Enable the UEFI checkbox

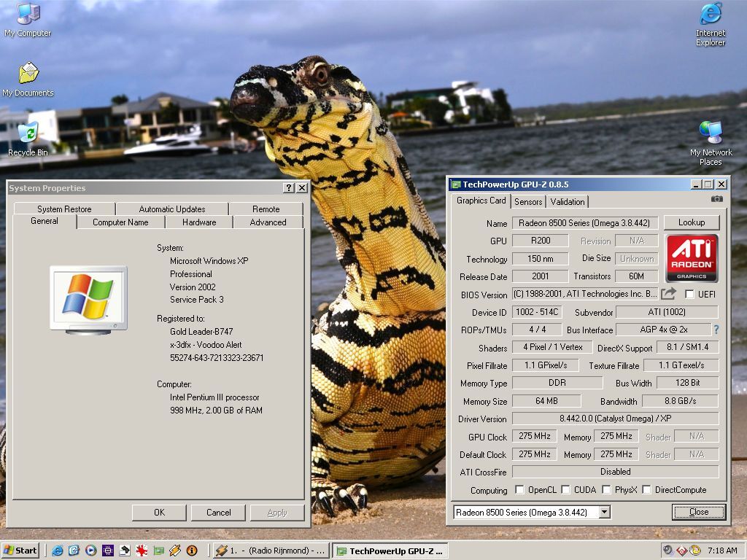[x=689, y=295]
